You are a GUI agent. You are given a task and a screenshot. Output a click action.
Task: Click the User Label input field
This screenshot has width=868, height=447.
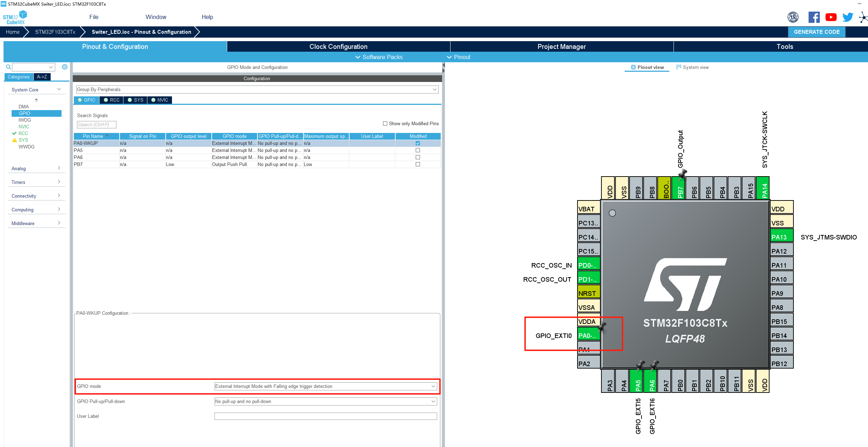[325, 416]
